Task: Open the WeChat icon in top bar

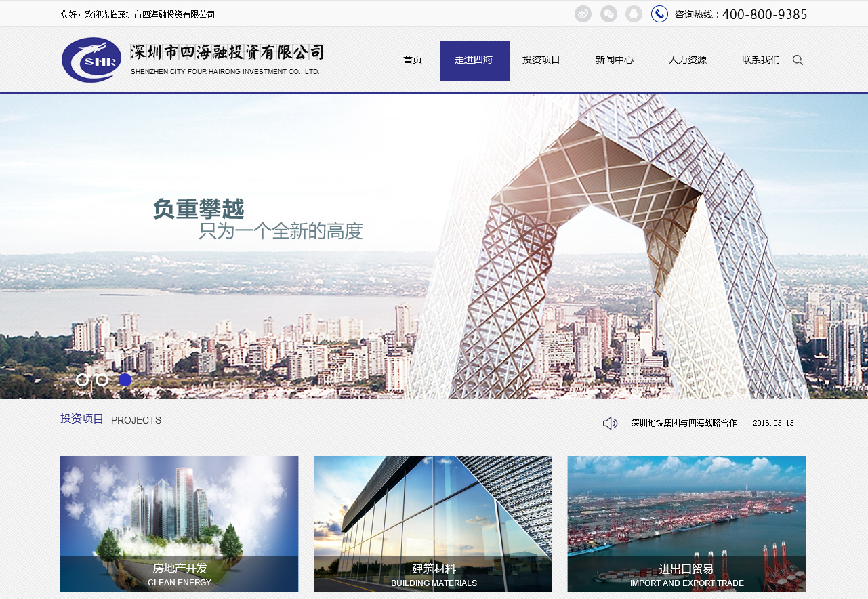Action: tap(608, 14)
